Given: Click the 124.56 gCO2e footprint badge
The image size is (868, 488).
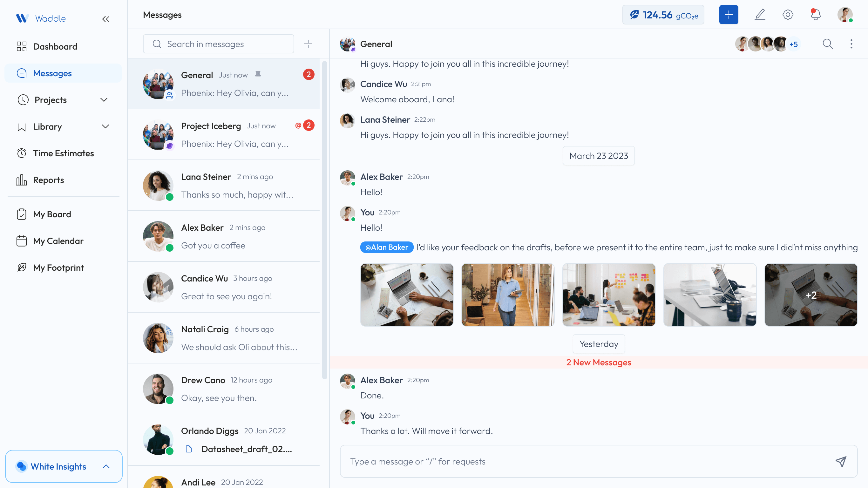Looking at the screenshot, I should coord(663,15).
